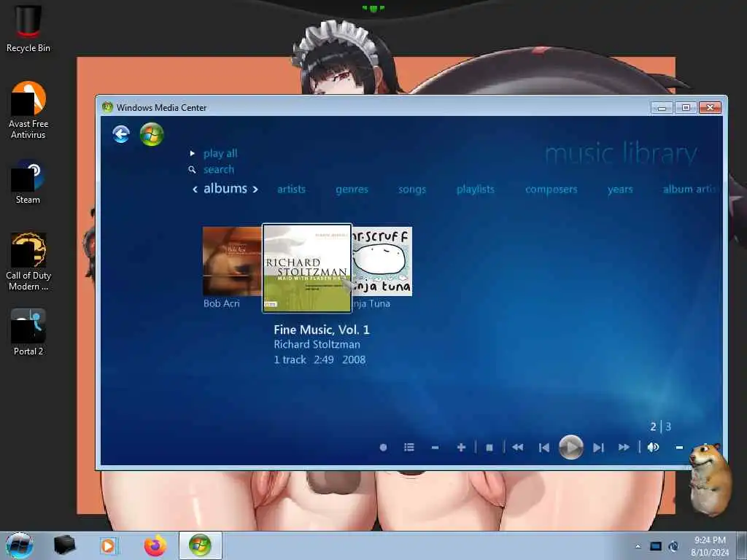Click the Bob Acri album label

(x=222, y=303)
